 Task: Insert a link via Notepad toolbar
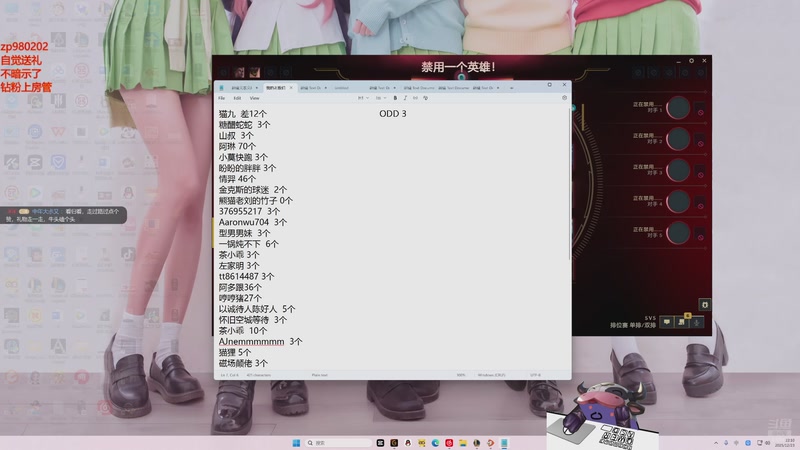pyautogui.click(x=415, y=98)
